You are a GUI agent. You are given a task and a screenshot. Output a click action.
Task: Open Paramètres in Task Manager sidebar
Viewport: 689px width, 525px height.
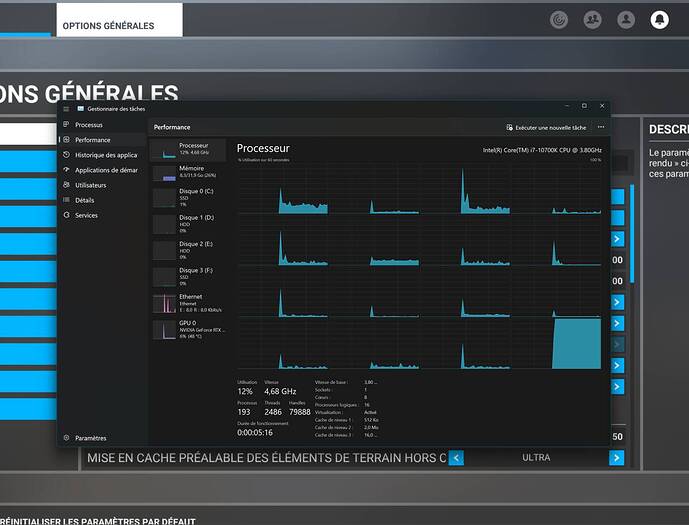coord(90,438)
